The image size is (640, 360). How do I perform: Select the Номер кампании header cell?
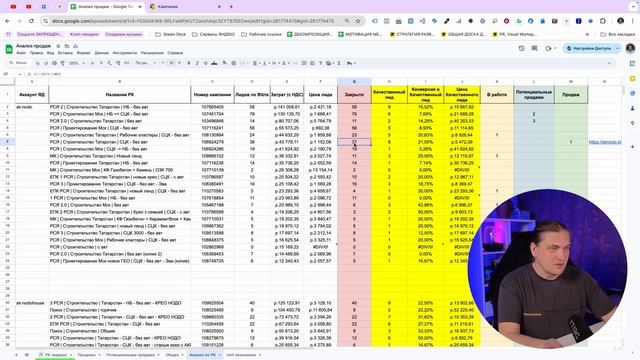click(x=212, y=95)
